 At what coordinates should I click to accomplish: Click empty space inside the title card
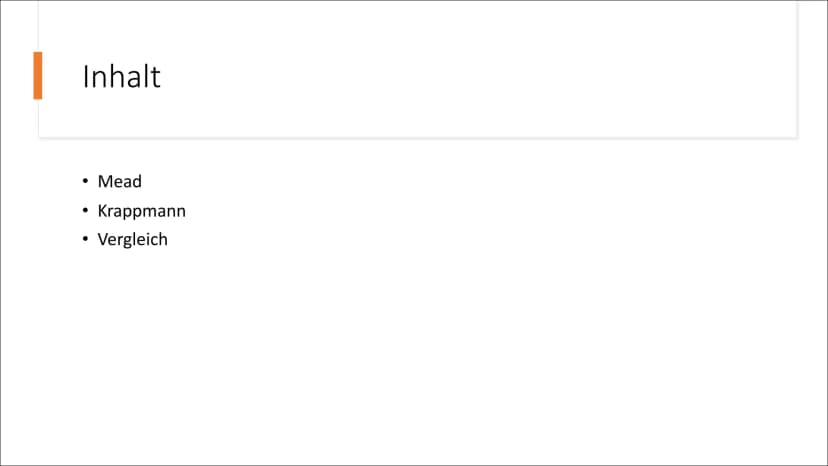475,74
